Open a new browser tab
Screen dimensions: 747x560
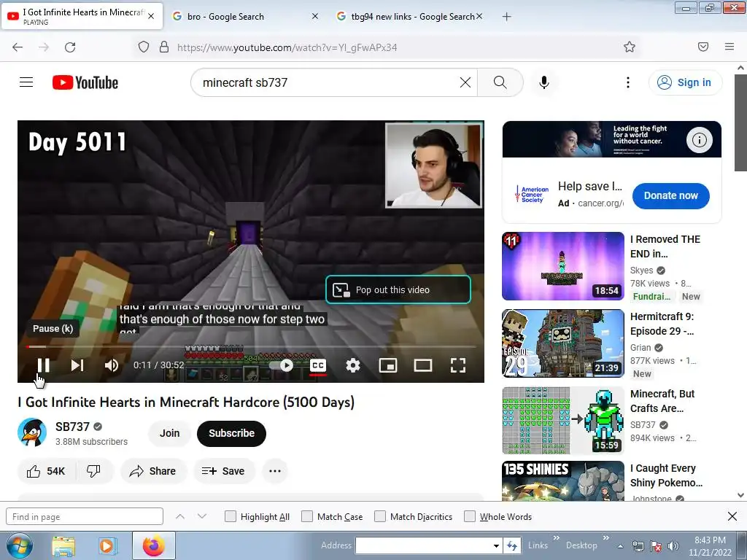(506, 17)
